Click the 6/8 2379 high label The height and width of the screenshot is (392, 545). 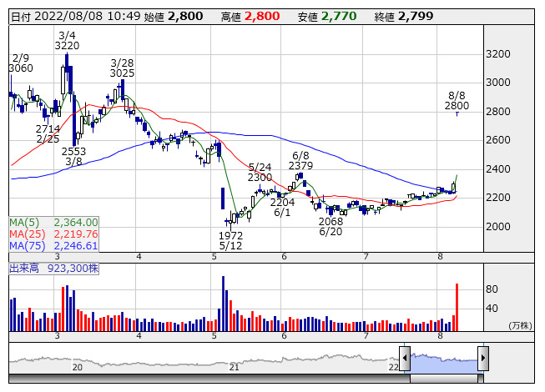[300, 160]
